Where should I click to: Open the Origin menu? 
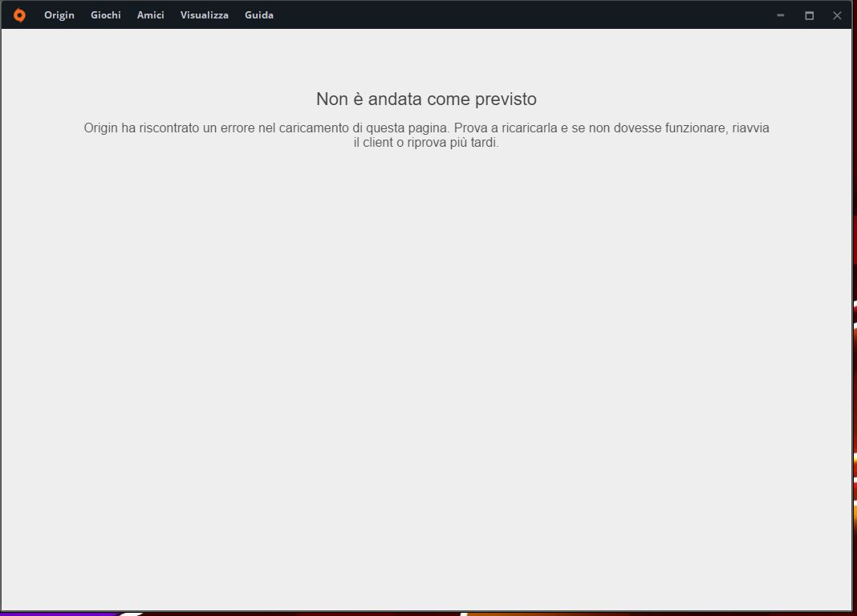point(59,15)
